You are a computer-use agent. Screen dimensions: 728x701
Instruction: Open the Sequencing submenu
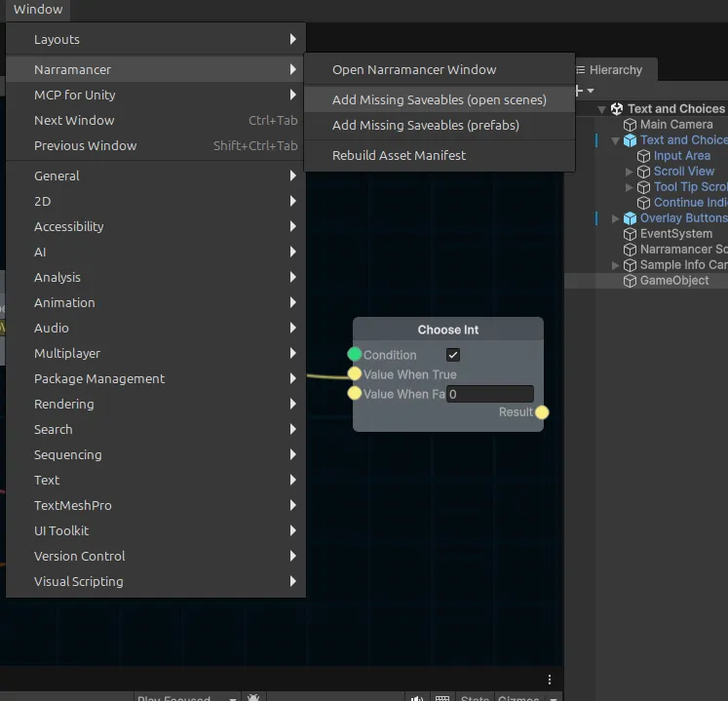coord(156,454)
